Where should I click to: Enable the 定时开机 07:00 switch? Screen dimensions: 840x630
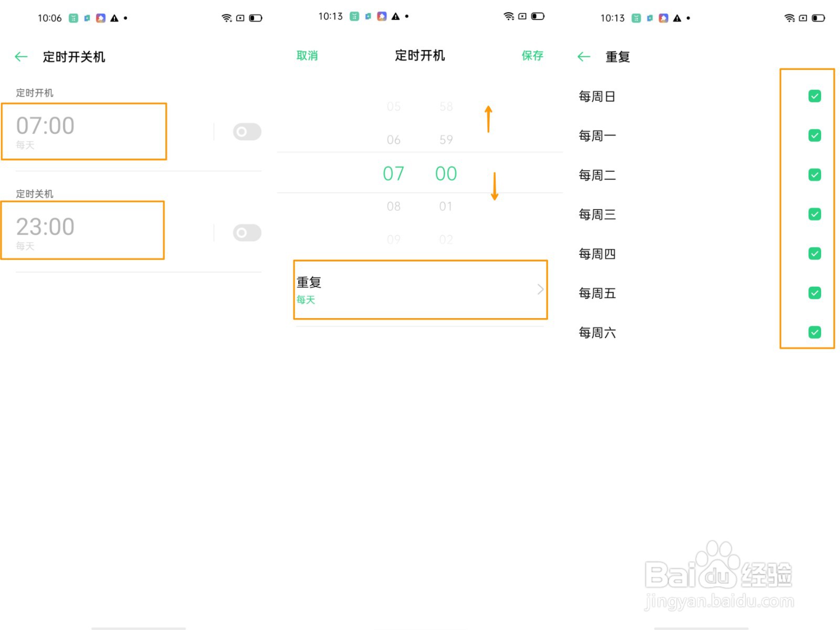(247, 132)
